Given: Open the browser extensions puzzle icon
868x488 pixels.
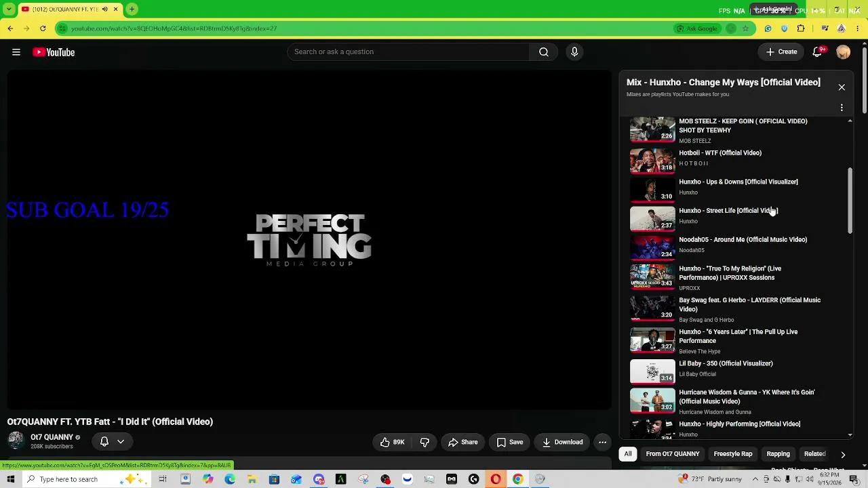Looking at the screenshot, I should click(801, 28).
